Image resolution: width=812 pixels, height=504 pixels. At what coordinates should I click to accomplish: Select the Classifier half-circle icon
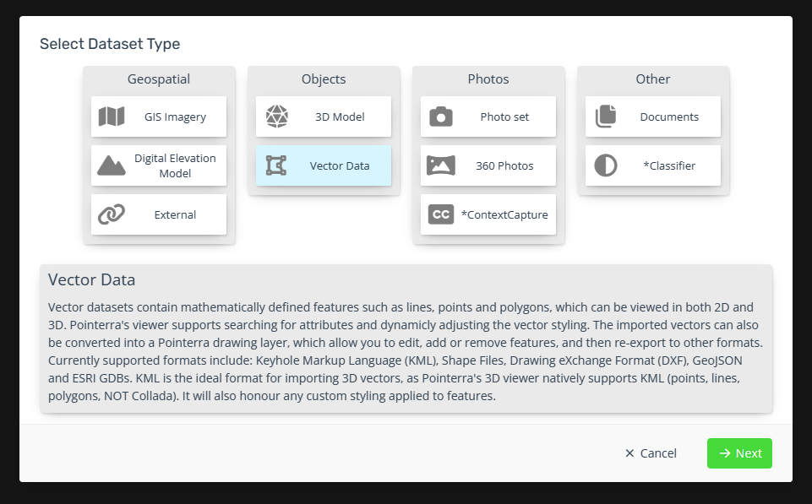click(x=605, y=165)
